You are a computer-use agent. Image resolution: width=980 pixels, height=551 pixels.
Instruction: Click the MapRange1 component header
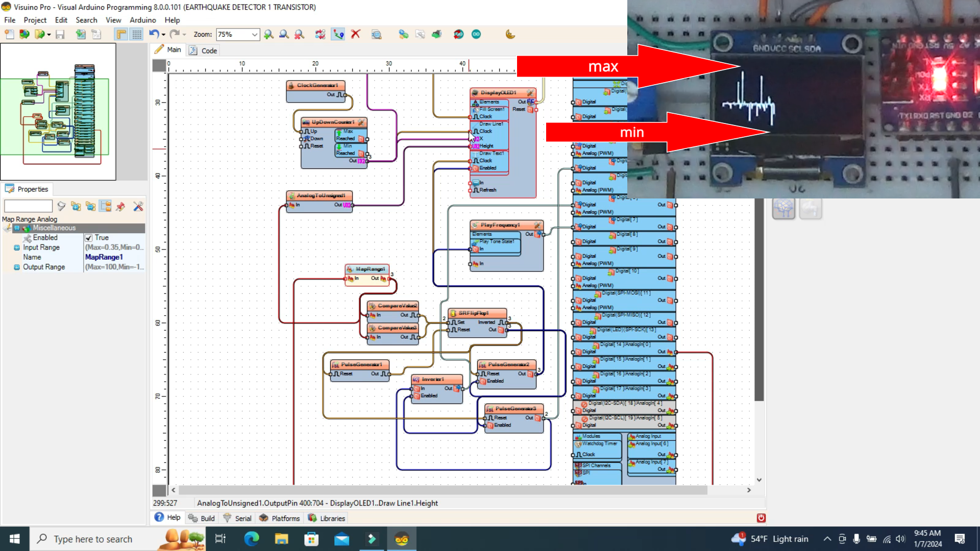click(x=367, y=269)
